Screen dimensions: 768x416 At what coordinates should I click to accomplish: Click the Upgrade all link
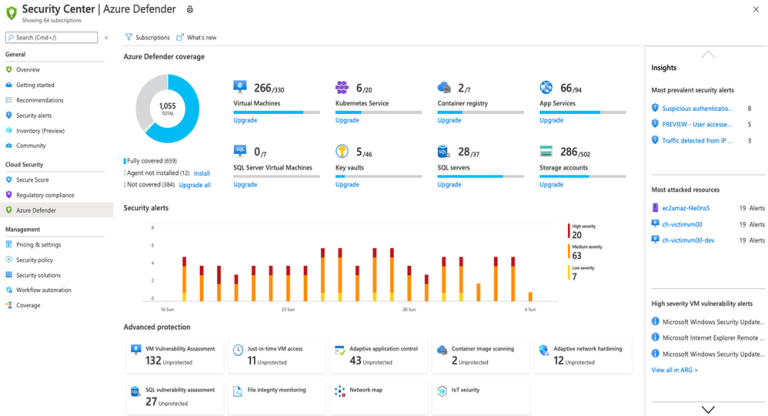[194, 185]
